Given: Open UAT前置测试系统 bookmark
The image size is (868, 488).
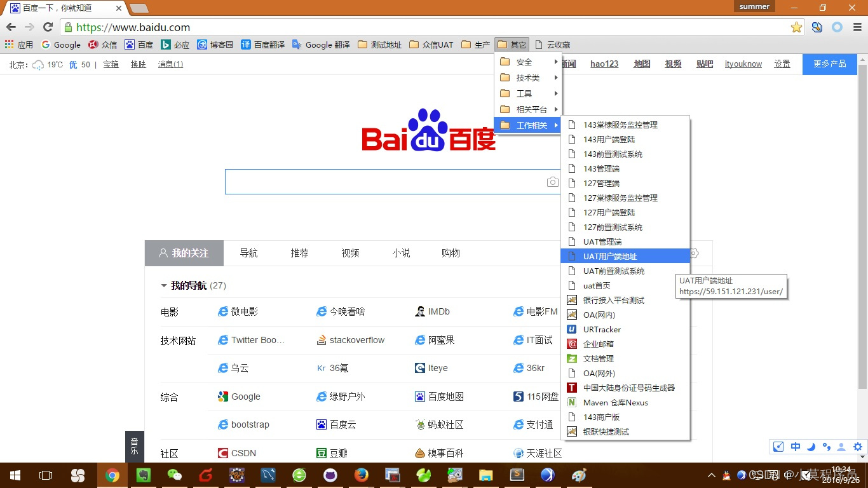Looking at the screenshot, I should coord(625,271).
